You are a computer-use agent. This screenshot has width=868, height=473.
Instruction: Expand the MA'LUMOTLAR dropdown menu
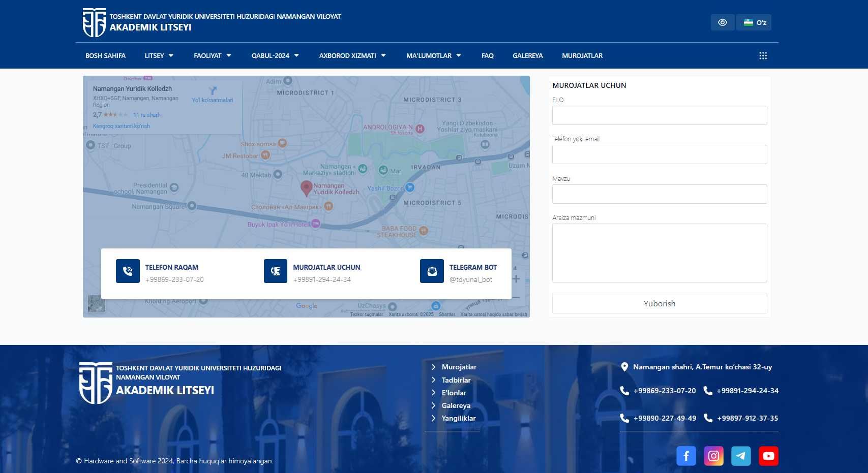click(434, 56)
